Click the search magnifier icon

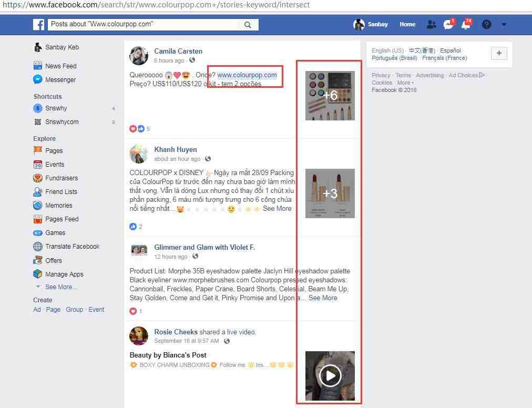(x=248, y=24)
